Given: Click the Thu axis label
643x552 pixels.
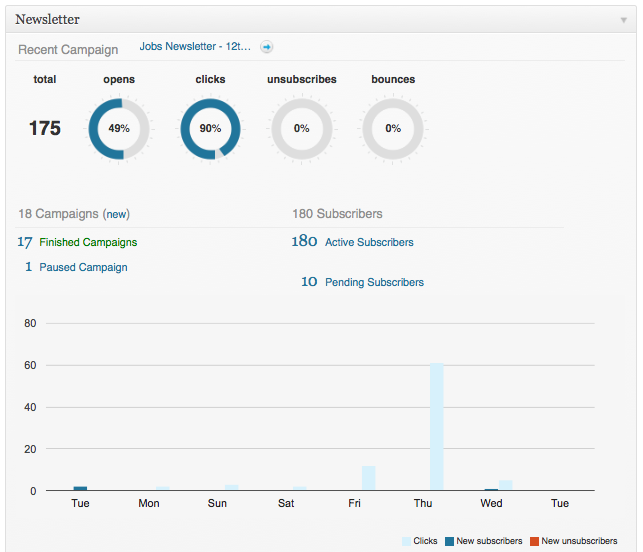Looking at the screenshot, I should pos(423,503).
